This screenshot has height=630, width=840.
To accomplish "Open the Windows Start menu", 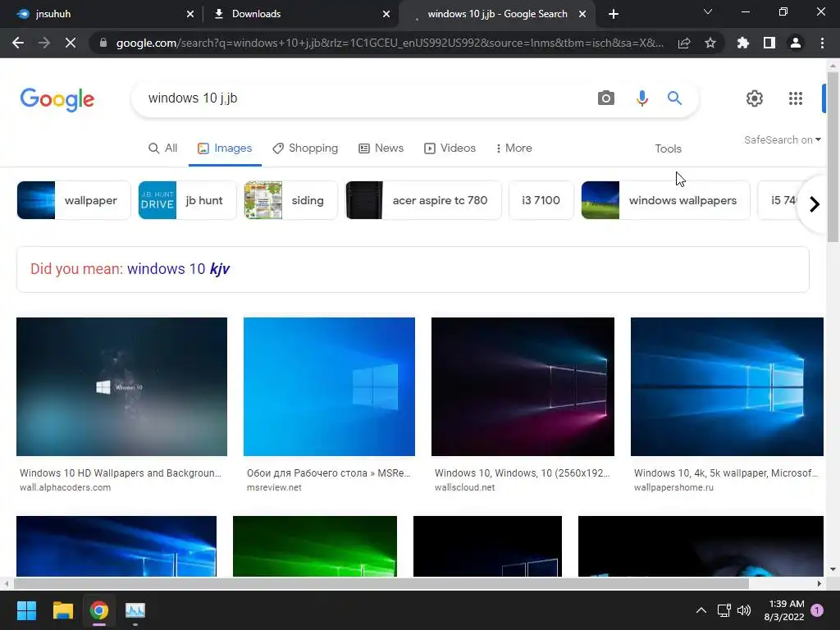I will click(26, 610).
